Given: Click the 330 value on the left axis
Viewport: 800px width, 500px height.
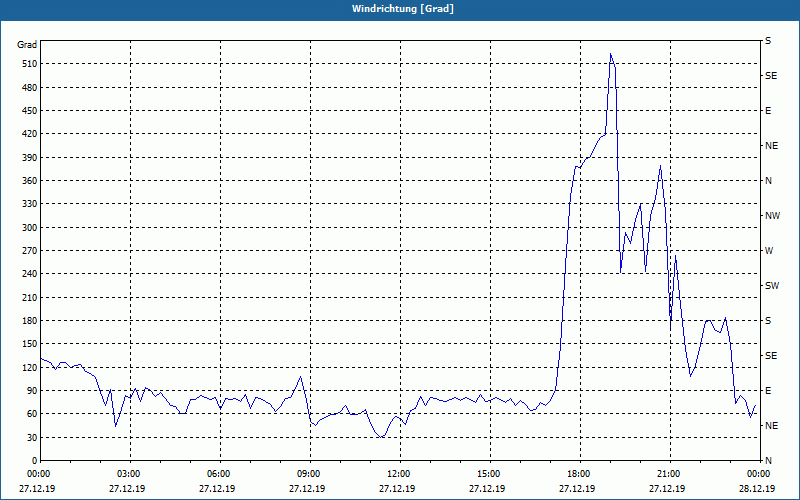Looking at the screenshot, I should tap(28, 204).
